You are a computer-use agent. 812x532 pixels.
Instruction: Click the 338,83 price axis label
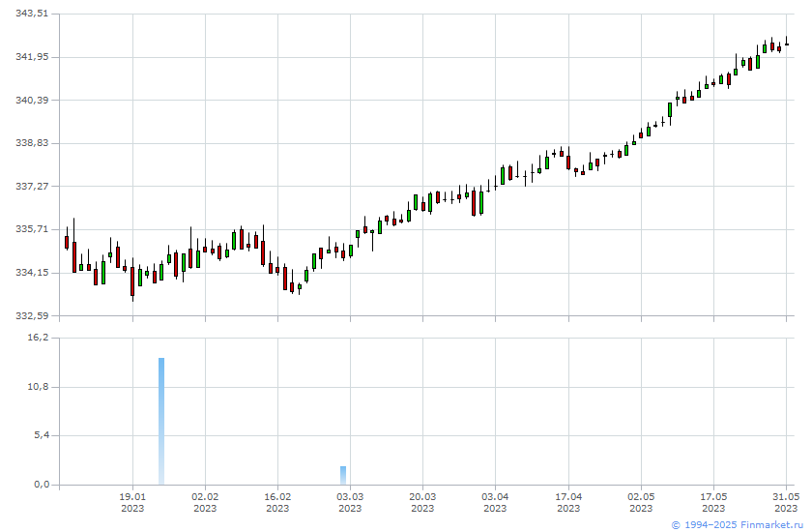[32, 142]
